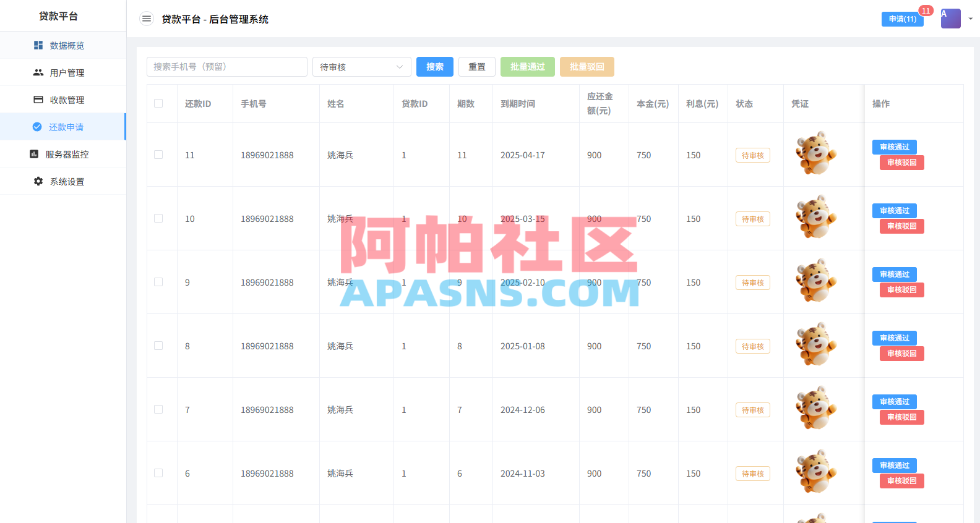
Task: Check the row with repayment ID 10
Action: 158,218
